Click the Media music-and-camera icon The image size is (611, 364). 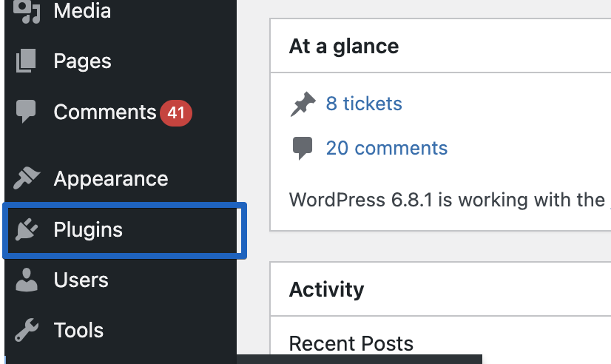[x=27, y=10]
